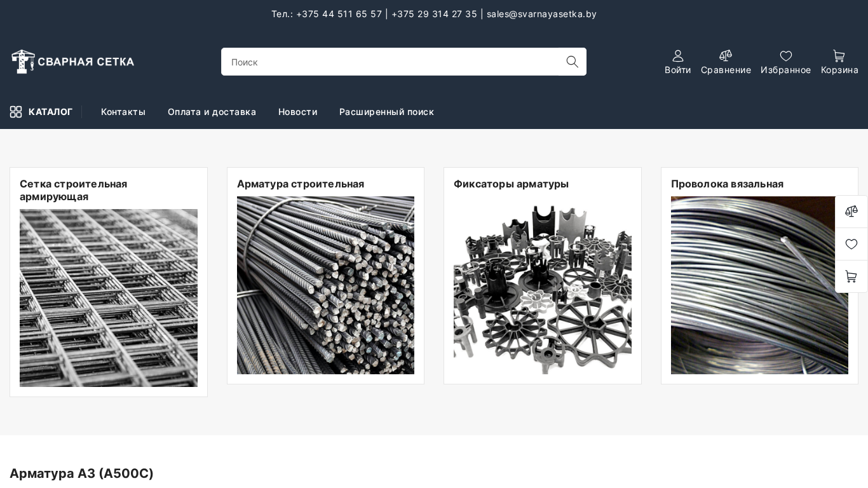Open Арматура строительная category title
868x488 pixels.
coord(301,184)
